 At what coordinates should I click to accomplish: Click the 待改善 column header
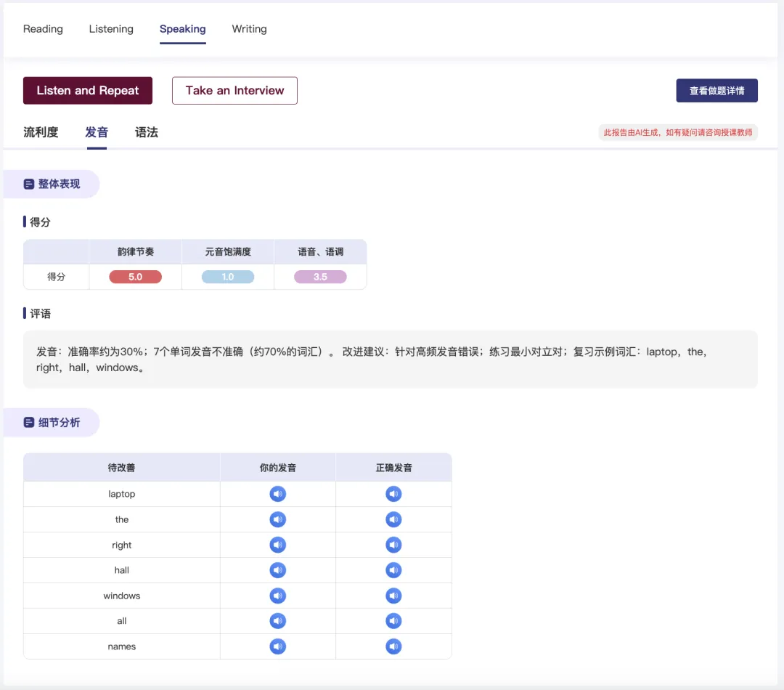click(121, 468)
